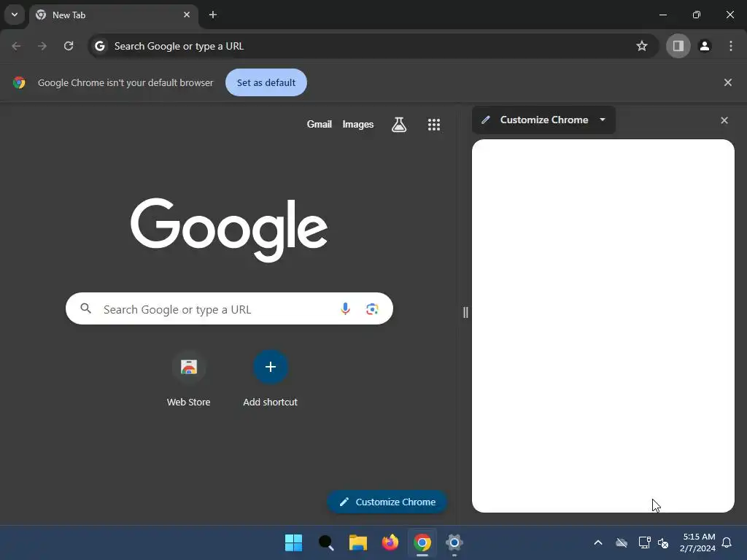The height and width of the screenshot is (560, 747).
Task: Click the Chrome logo in infobar
Action: point(19,82)
